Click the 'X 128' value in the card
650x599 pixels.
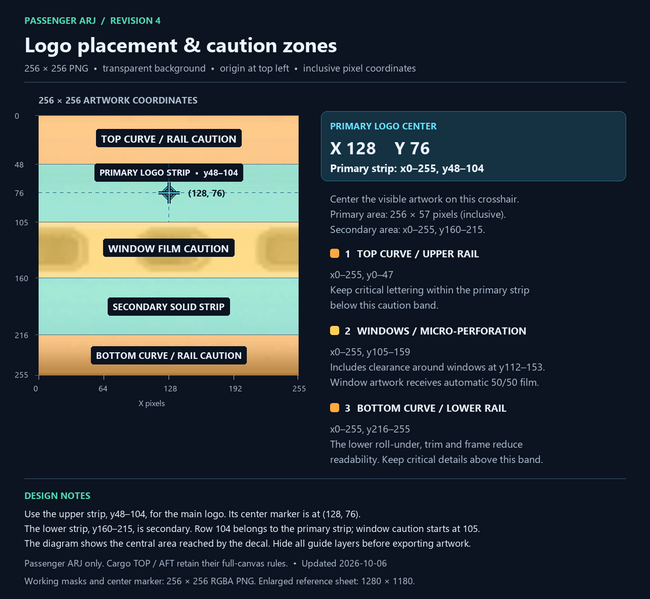(353, 148)
